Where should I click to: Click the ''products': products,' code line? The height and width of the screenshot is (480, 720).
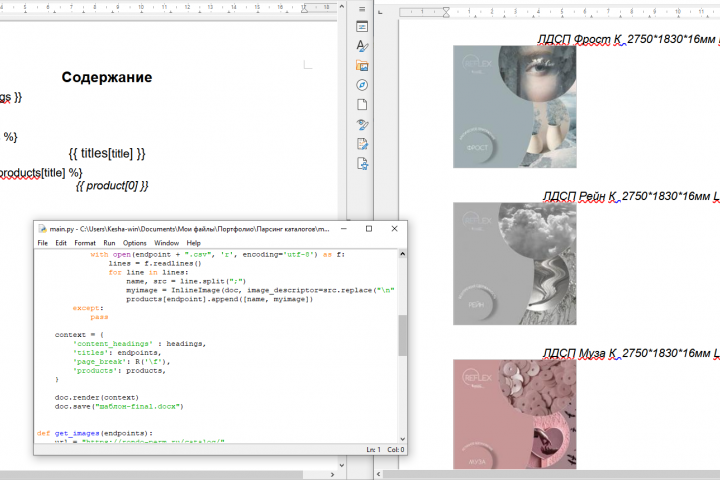(119, 371)
